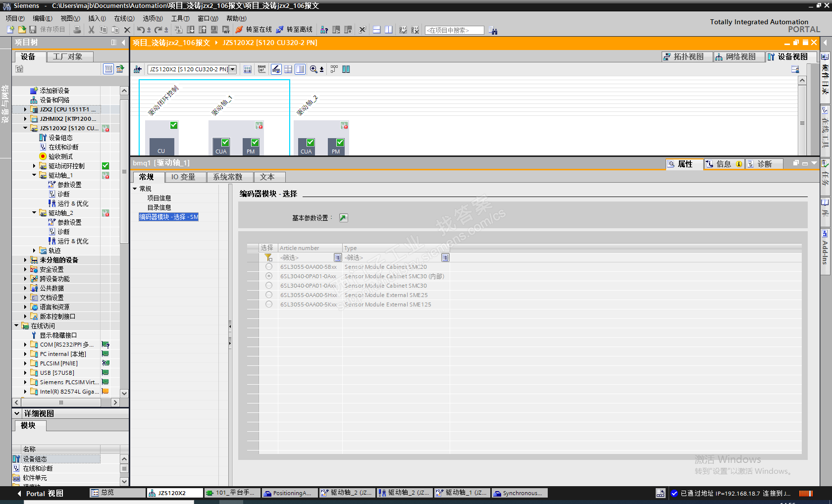Click the zoom magnifier icon in device view

(314, 69)
